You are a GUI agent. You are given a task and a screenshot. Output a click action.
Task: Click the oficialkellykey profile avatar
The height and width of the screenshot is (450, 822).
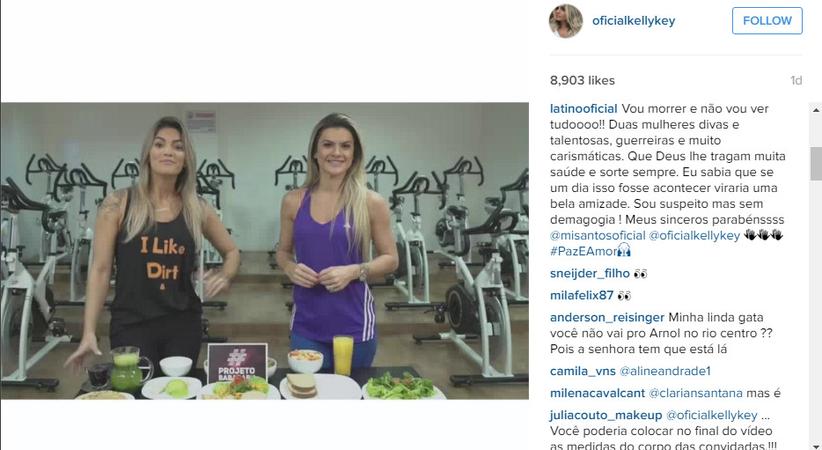point(566,21)
